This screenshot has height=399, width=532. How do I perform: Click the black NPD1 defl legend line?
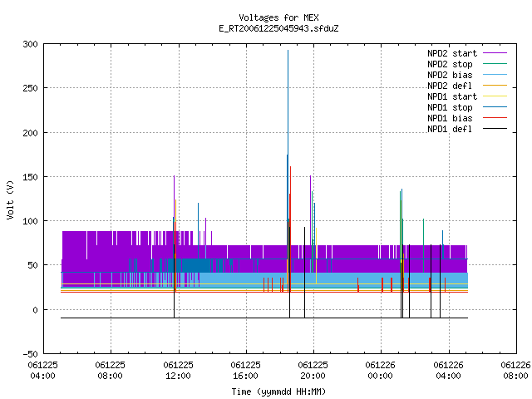click(495, 129)
